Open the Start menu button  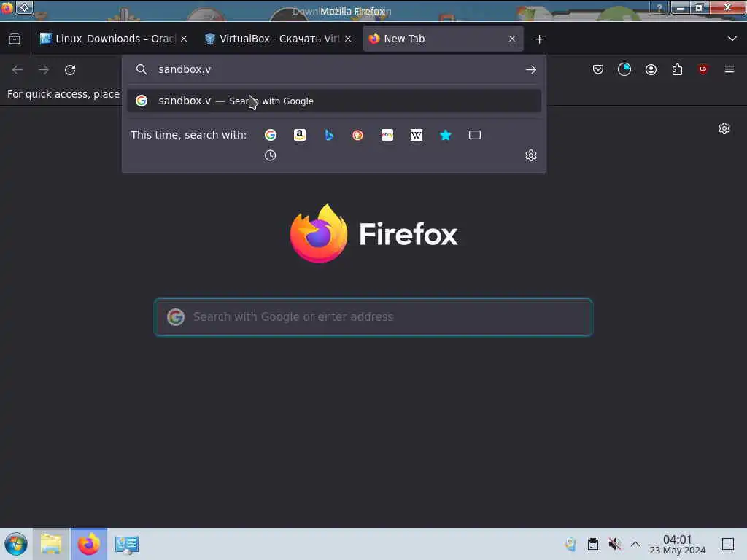(16, 544)
